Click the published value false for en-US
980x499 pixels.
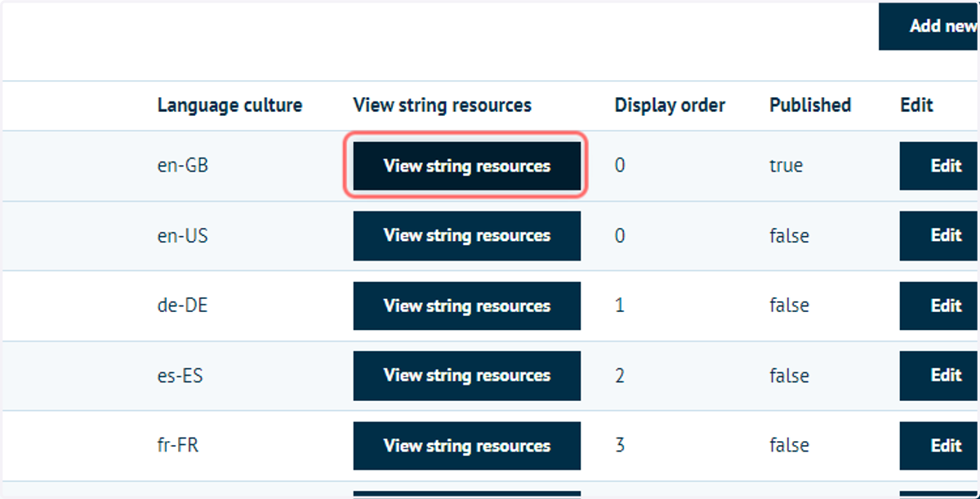click(x=789, y=236)
